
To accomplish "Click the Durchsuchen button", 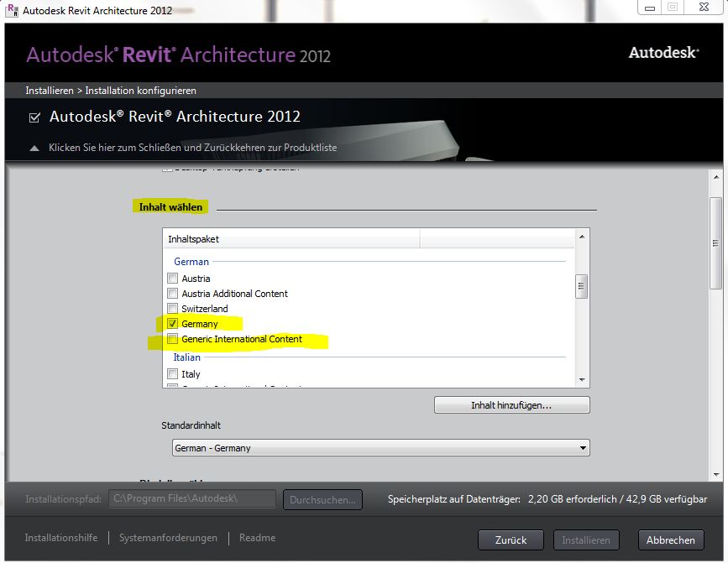I will click(322, 500).
